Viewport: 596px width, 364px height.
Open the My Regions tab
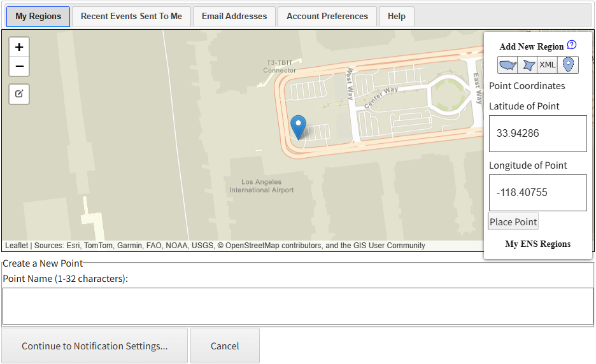(x=38, y=17)
